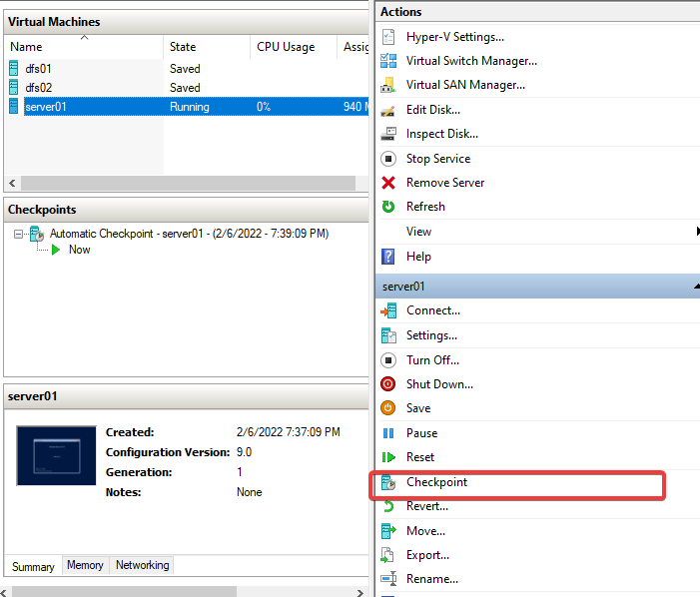Screen dimensions: 700x597
Task: Click the 0% CPU usage cell
Action: click(264, 107)
